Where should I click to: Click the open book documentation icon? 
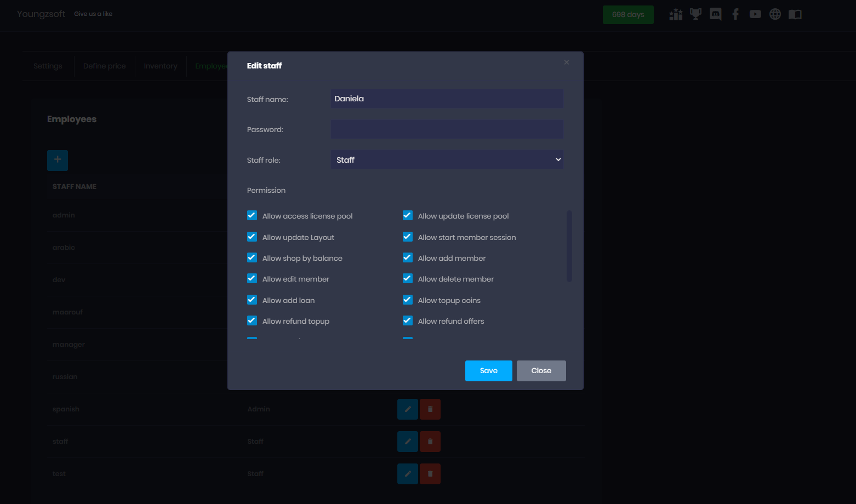[795, 14]
